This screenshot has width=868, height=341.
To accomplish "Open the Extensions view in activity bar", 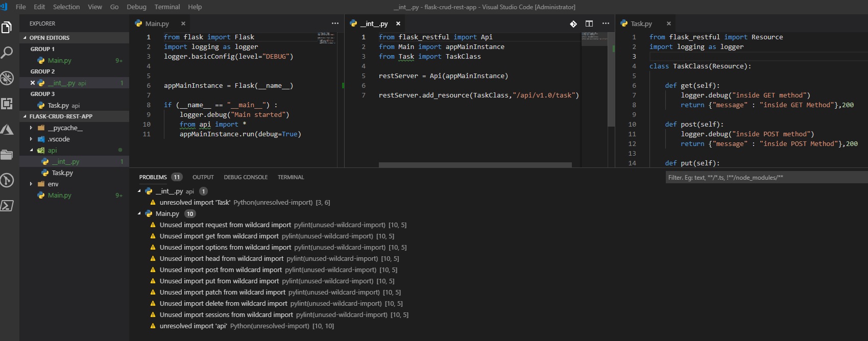I will click(x=7, y=103).
